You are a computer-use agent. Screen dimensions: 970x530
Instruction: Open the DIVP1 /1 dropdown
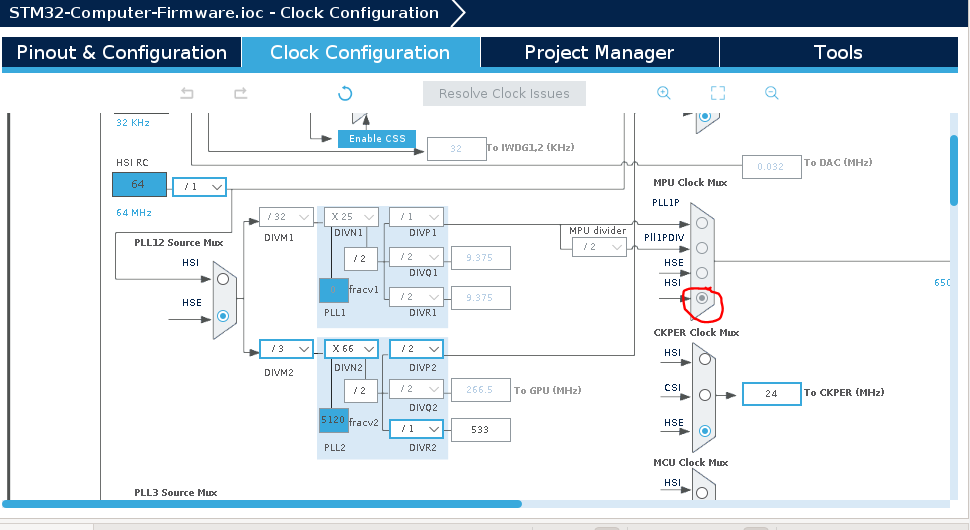(416, 217)
